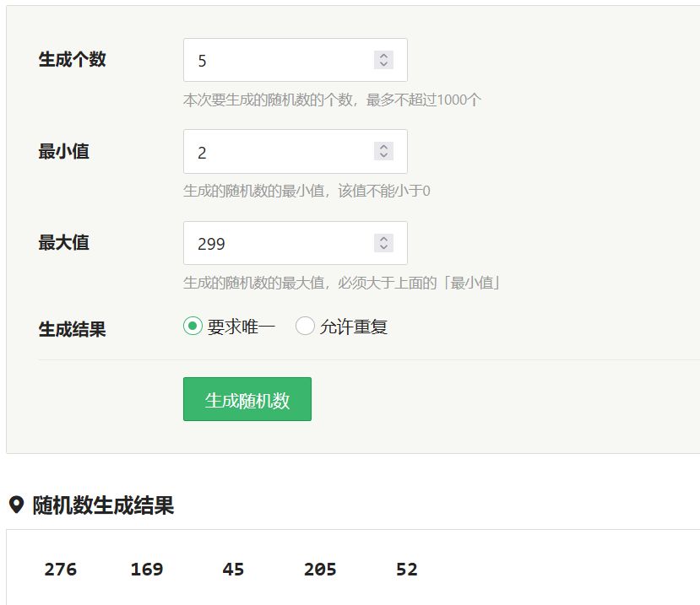Click the 最小值 input field showing 2
Viewport: 700px width, 605px height.
click(295, 152)
